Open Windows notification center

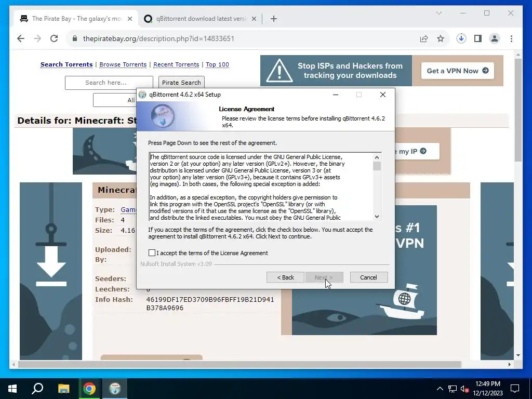click(x=515, y=389)
